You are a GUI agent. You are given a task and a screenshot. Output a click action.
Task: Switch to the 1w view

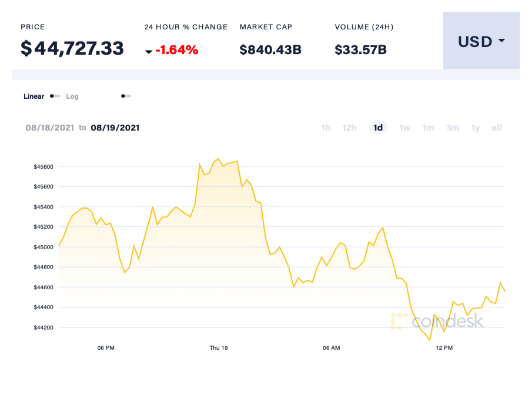click(x=404, y=128)
